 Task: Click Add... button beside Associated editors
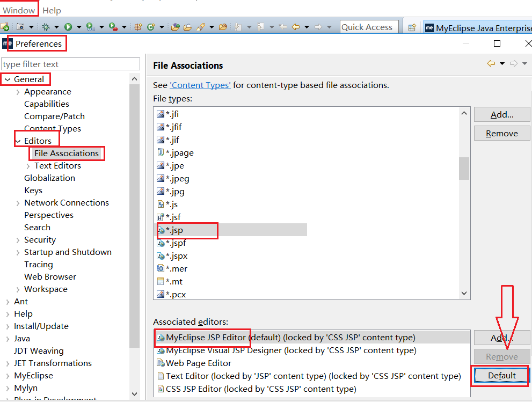pos(502,338)
